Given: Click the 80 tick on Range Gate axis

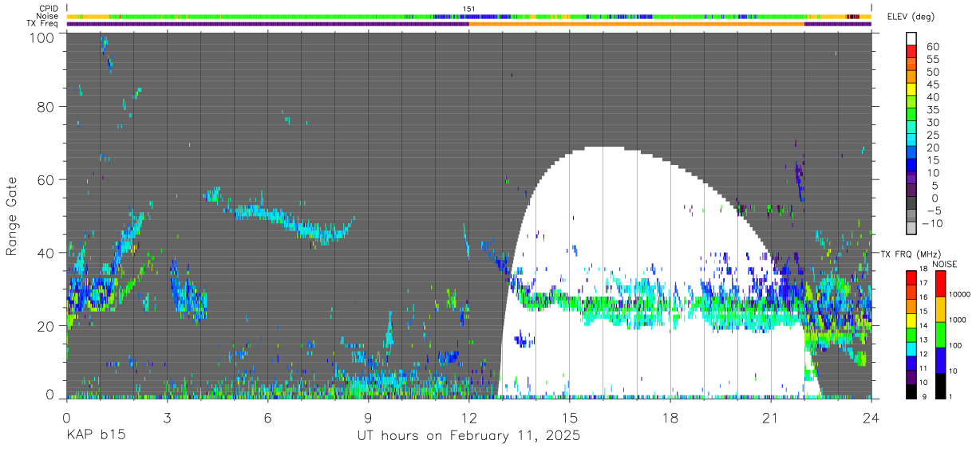Looking at the screenshot, I should click(47, 106).
